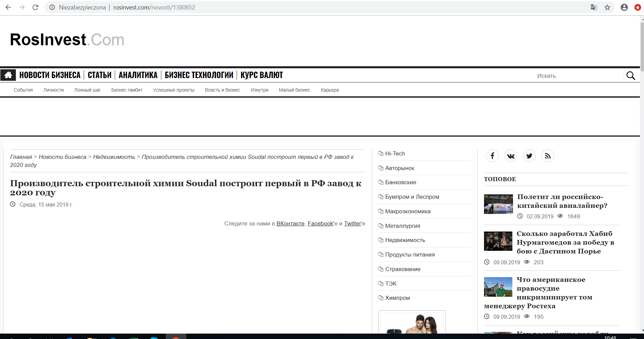This screenshot has width=644, height=339.
Task: Open the КУРС ВАЛЮТ menu item
Action: (262, 75)
